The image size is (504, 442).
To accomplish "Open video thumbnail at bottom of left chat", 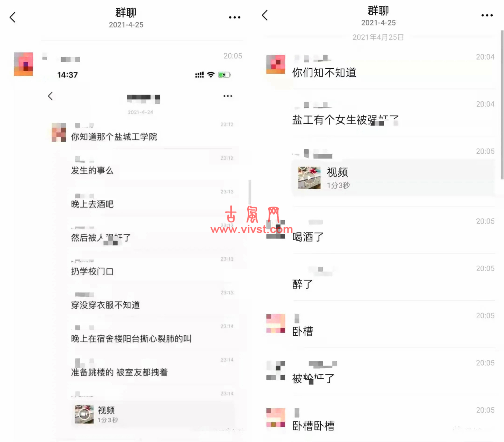I will [84, 414].
